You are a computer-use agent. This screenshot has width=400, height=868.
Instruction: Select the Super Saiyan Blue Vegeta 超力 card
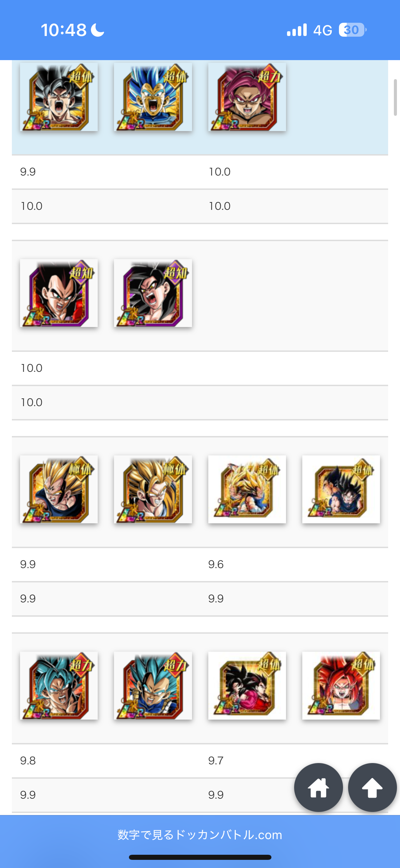(153, 686)
